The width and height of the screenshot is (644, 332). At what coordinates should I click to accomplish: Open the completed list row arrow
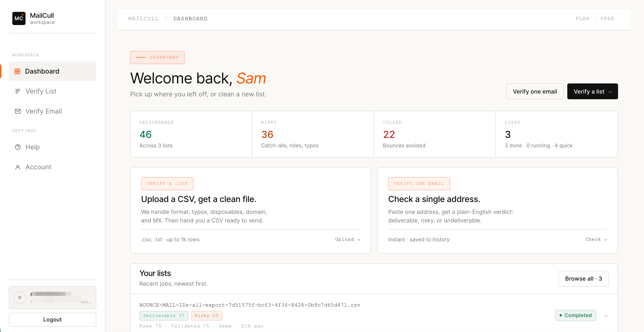(x=605, y=316)
